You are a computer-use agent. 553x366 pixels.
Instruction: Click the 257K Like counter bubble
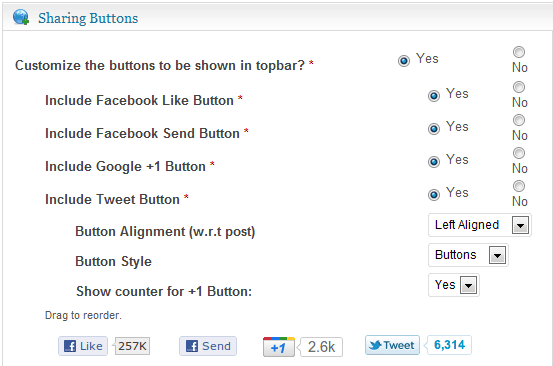click(x=132, y=346)
